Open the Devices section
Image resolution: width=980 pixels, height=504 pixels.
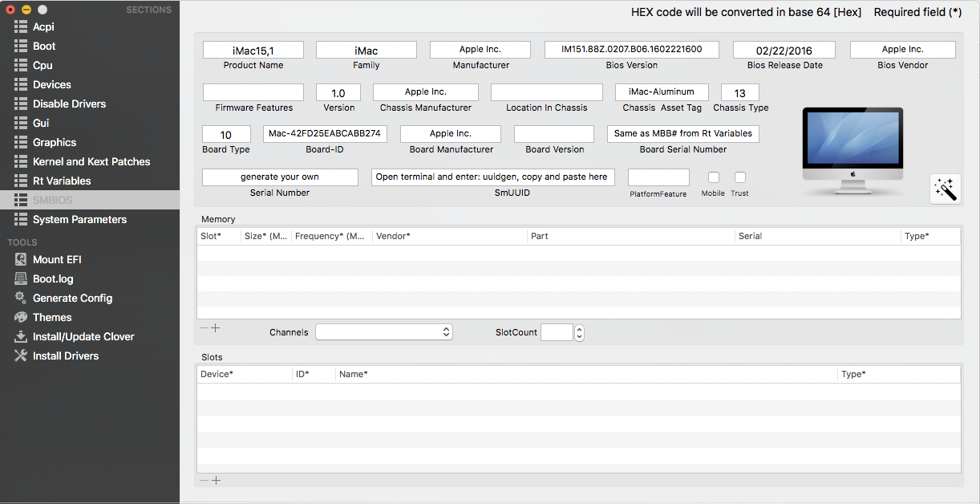90,84
